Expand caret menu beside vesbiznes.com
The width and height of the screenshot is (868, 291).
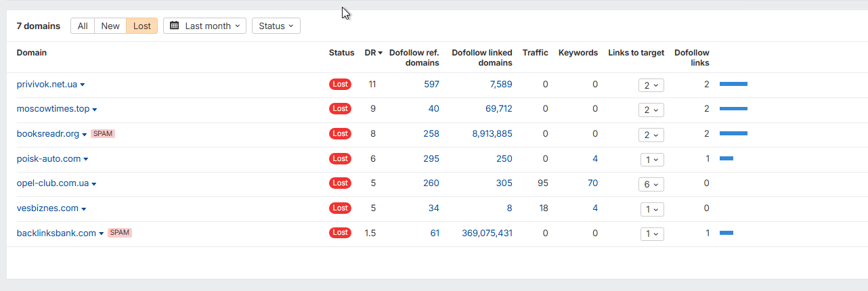(x=84, y=209)
